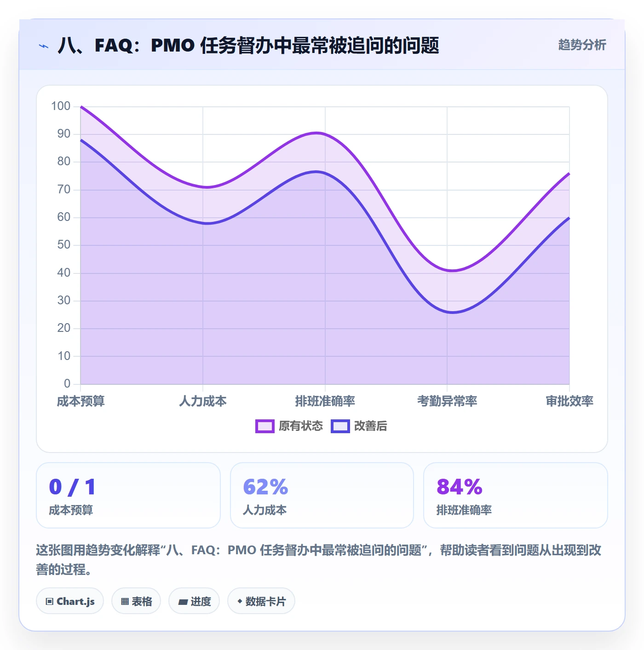Screen dimensions: 644x650
Task: Click the 改善后 legend label
Action: pos(371,426)
